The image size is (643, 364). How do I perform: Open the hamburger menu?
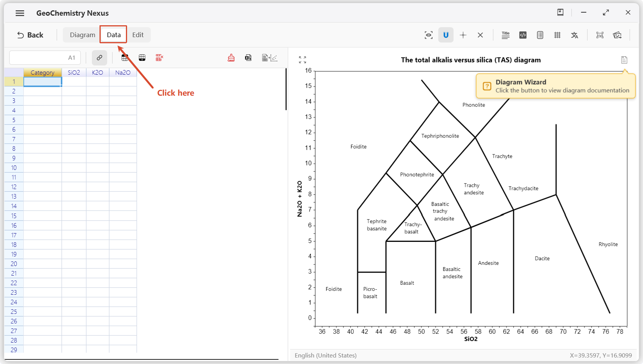click(20, 13)
